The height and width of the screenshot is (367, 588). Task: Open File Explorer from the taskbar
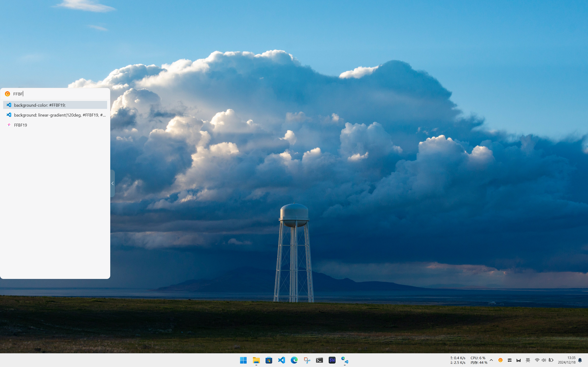pyautogui.click(x=256, y=360)
